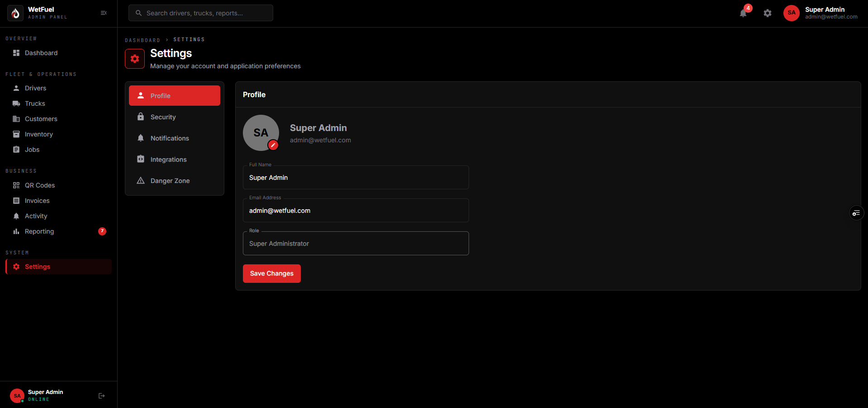Click the ONLINE status text
This screenshot has height=408, width=868.
point(38,399)
